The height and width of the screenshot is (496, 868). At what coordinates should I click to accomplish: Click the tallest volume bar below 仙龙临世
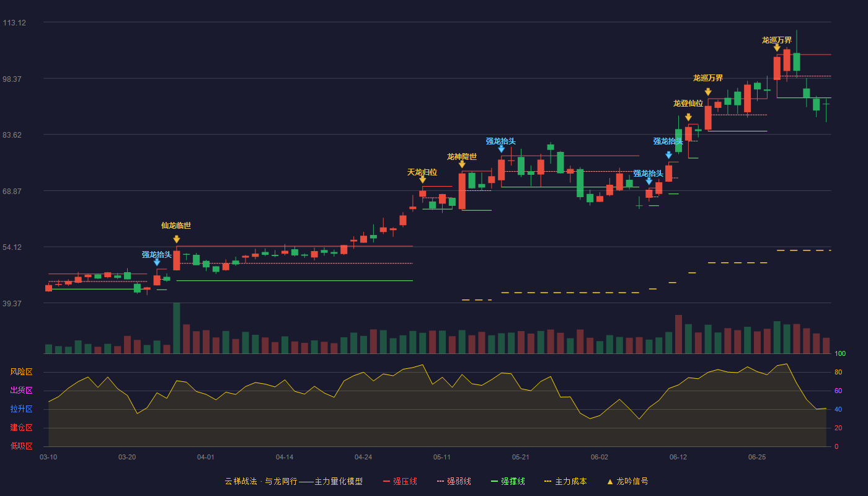(x=177, y=328)
